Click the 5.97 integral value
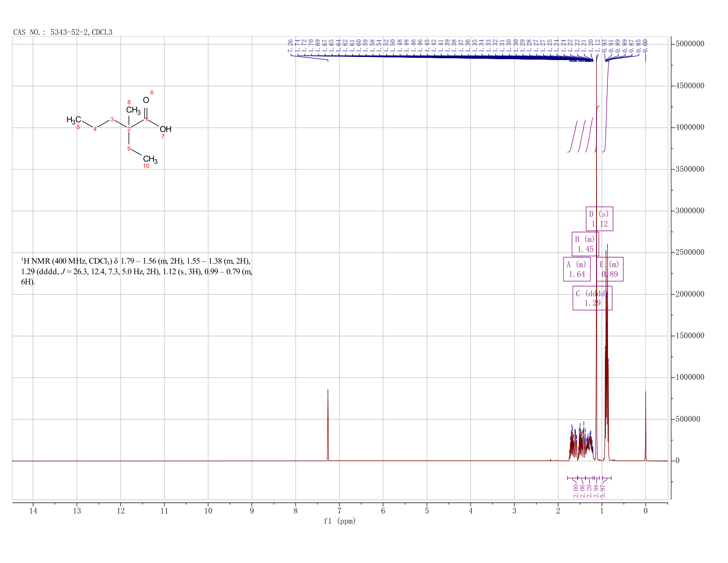This screenshot has width=728, height=563. pos(604,491)
